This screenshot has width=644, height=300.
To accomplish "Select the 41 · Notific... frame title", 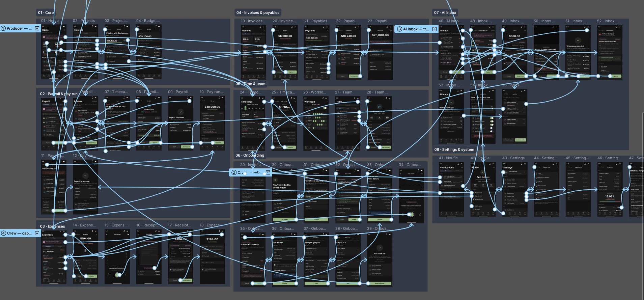I will [450, 158].
